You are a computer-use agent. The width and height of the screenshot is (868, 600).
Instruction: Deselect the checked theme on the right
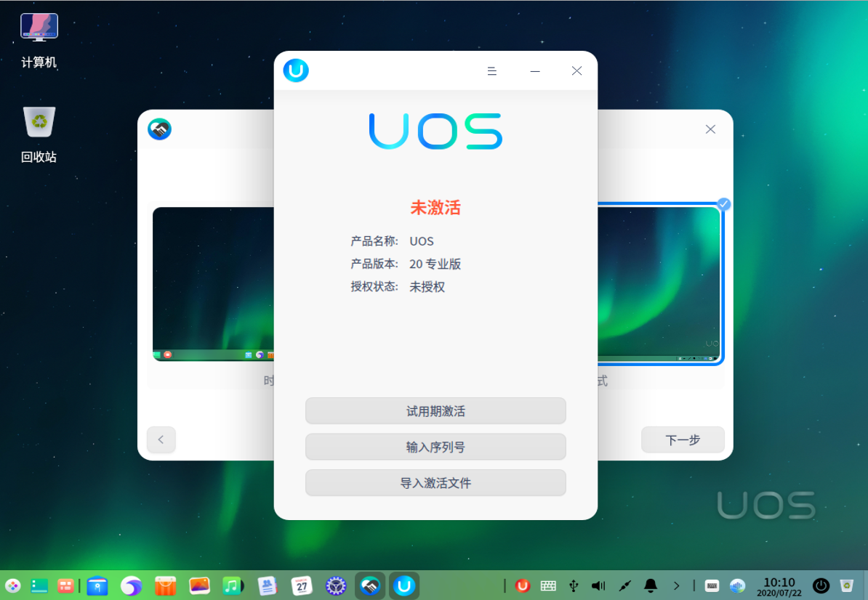pyautogui.click(x=723, y=205)
